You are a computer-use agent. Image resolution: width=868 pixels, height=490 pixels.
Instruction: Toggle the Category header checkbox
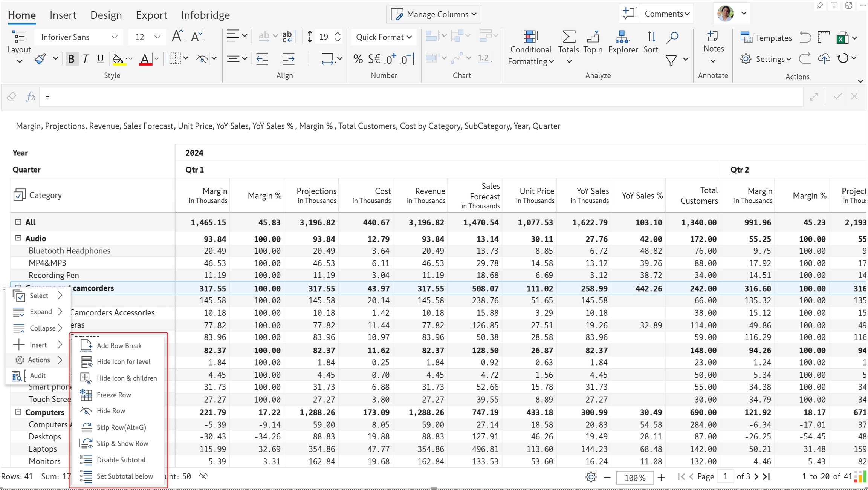pyautogui.click(x=19, y=195)
